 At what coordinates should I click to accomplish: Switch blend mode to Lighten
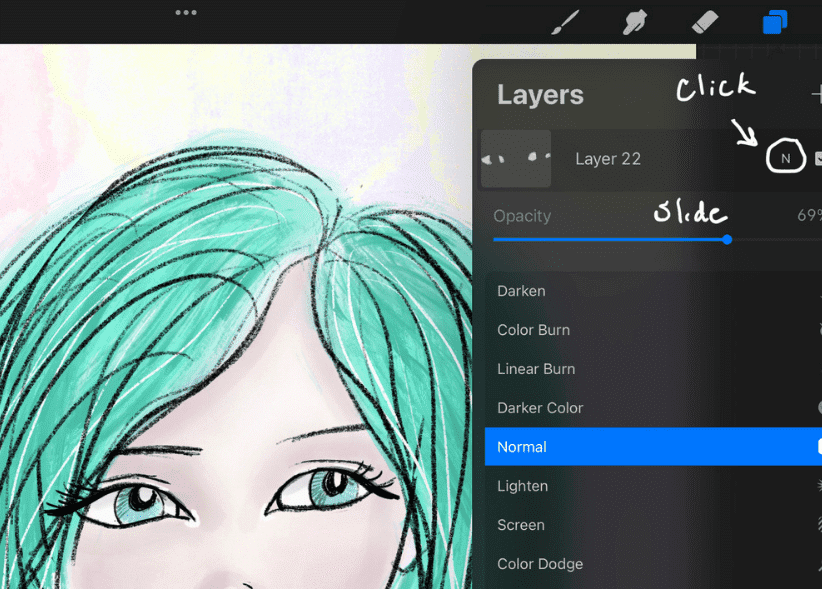point(523,486)
